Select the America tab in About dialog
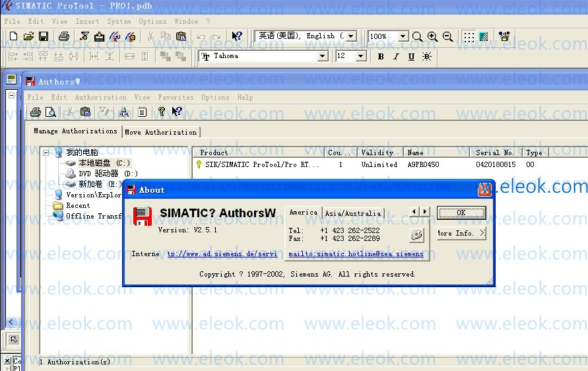This screenshot has width=588, height=371. coord(304,213)
